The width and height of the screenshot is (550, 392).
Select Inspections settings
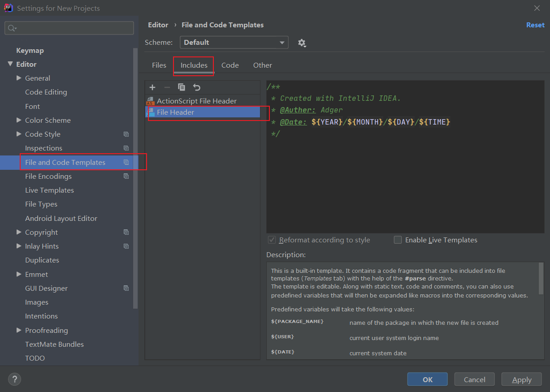[43, 148]
